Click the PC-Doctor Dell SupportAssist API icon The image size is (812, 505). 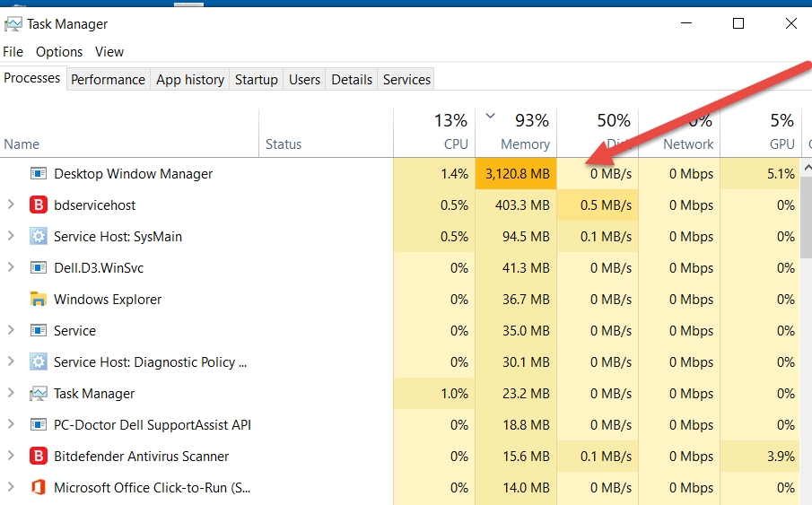(x=39, y=424)
